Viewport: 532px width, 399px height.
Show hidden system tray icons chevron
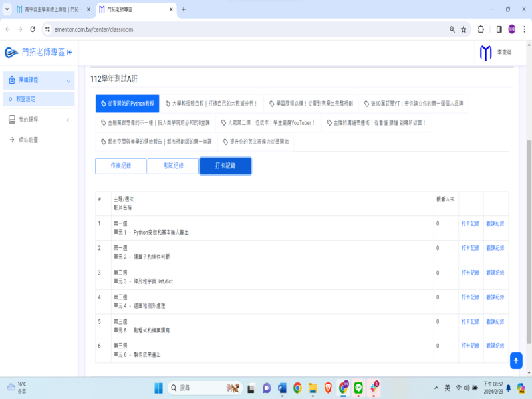coord(436,388)
